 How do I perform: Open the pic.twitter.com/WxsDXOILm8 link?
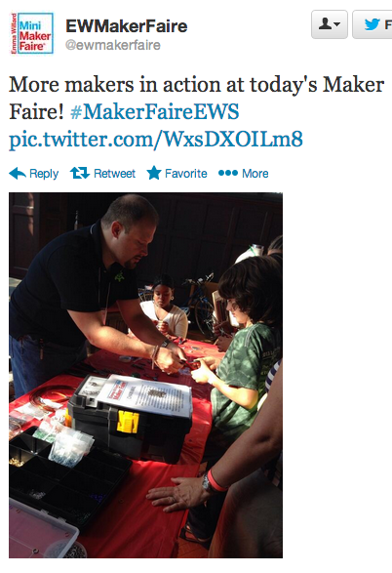(156, 140)
